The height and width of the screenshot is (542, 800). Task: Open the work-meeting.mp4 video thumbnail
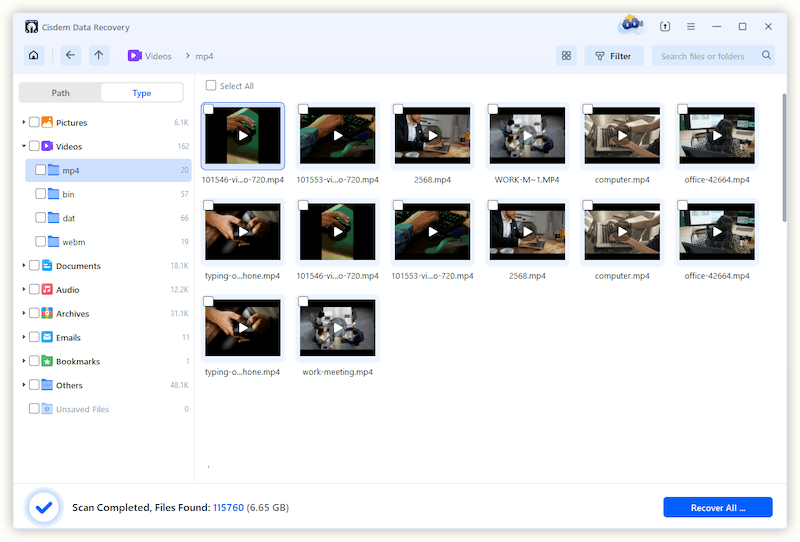pyautogui.click(x=337, y=327)
